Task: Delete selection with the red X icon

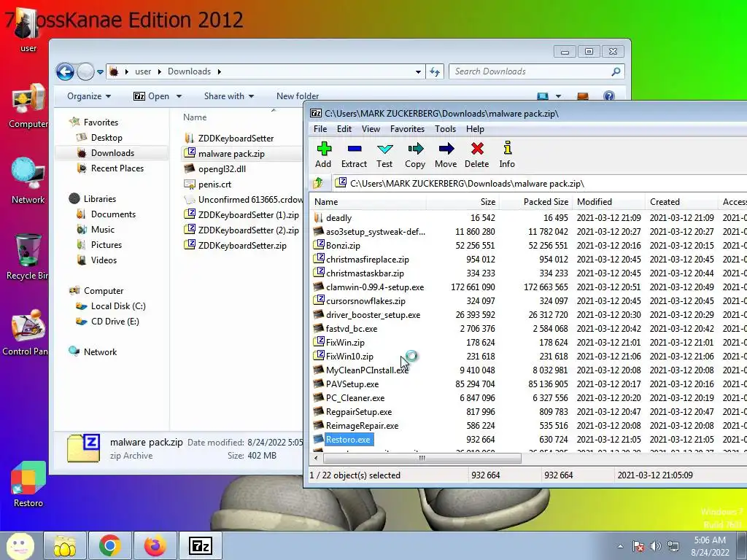Action: 476,155
